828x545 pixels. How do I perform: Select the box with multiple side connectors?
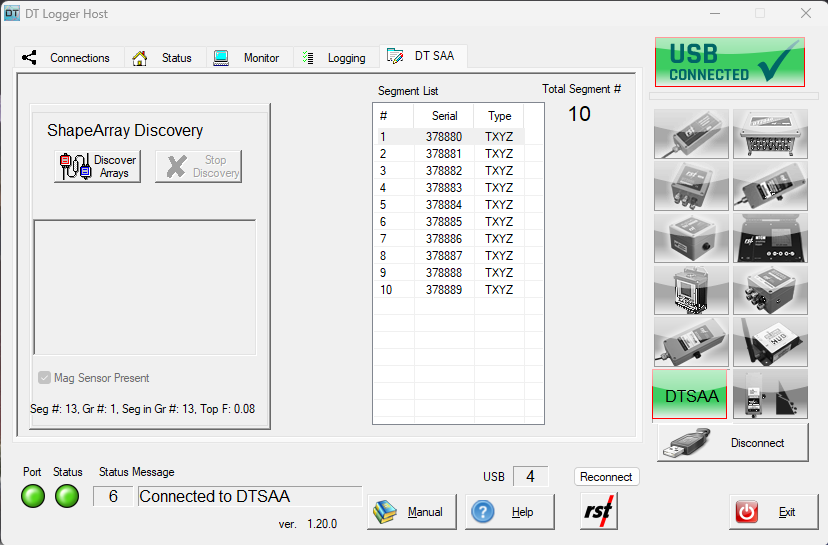(x=770, y=290)
